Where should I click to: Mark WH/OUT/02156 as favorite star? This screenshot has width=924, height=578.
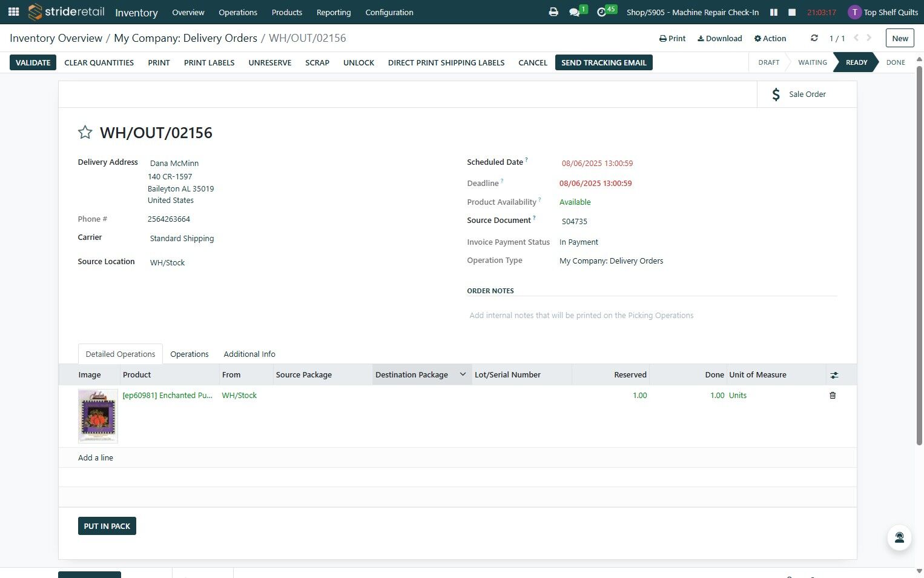click(85, 132)
